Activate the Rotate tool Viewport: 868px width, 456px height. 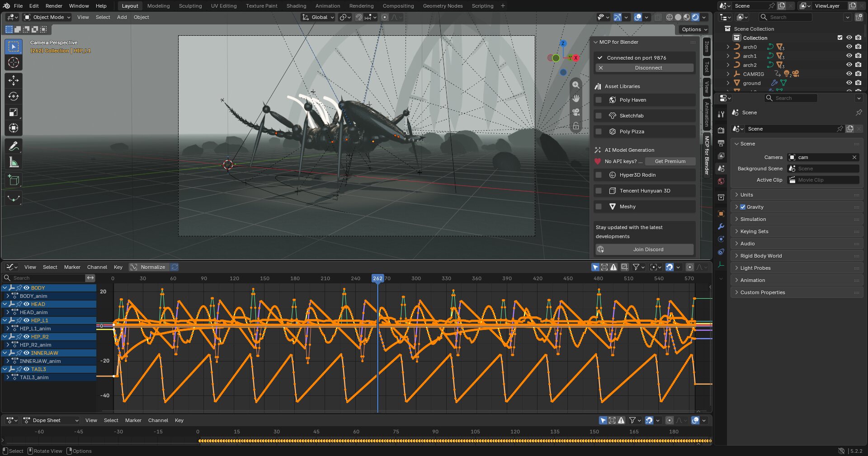14,96
